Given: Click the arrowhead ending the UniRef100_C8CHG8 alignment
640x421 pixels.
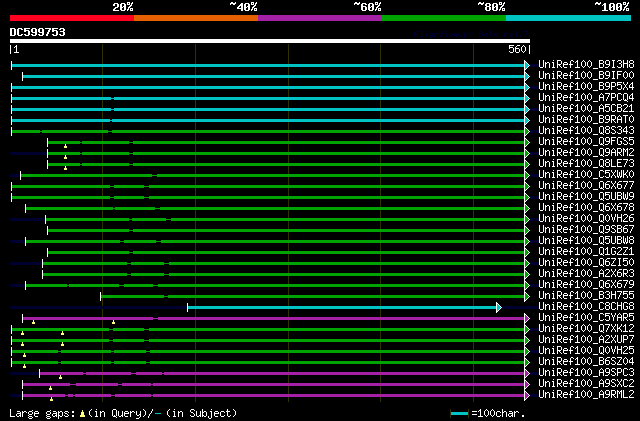Looking at the screenshot, I should [499, 307].
